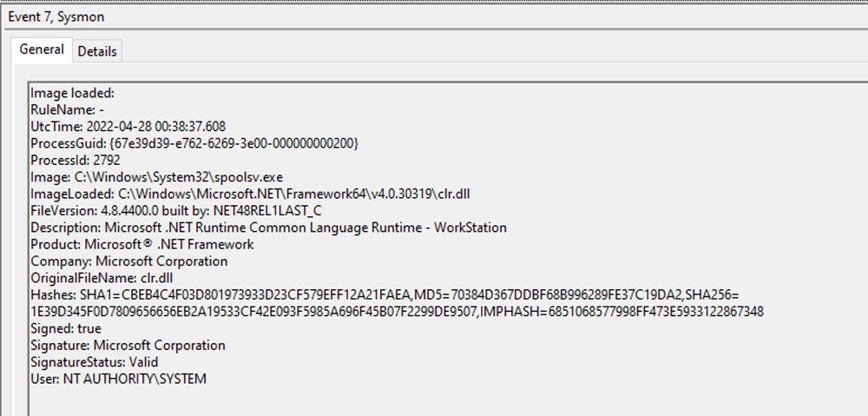Screen dimensions: 868x416
Task: Click the 'Event 7, Sysmon' header title
Action: pyautogui.click(x=59, y=17)
